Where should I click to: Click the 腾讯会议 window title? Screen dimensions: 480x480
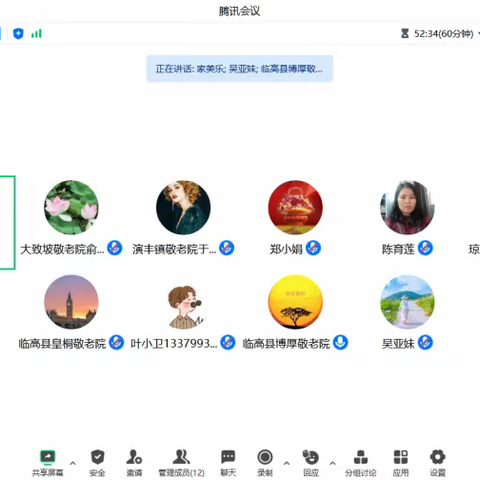tap(239, 11)
